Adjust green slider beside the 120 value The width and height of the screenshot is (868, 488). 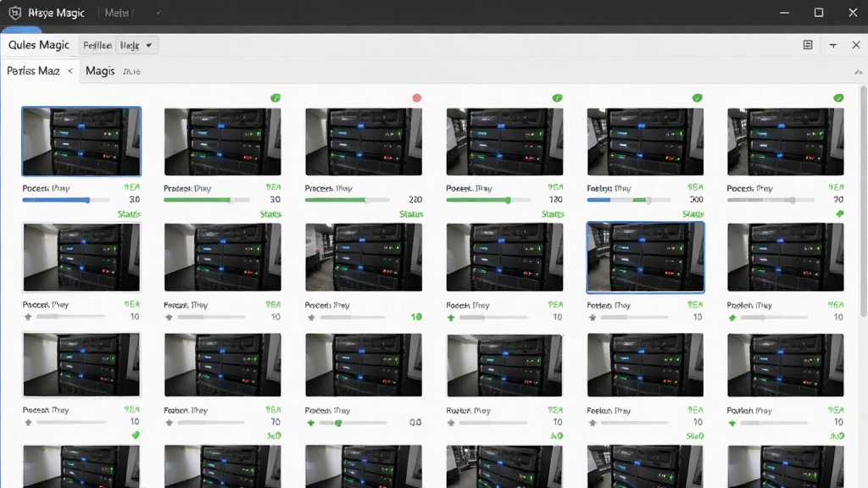[x=489, y=200]
